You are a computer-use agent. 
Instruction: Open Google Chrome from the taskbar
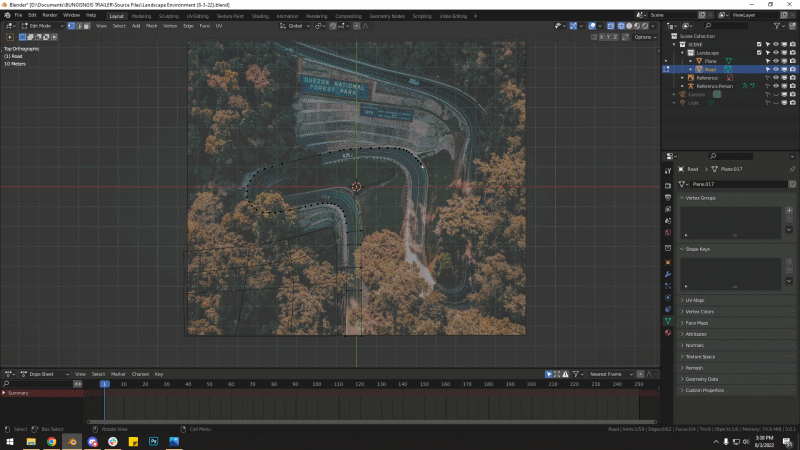tap(51, 441)
